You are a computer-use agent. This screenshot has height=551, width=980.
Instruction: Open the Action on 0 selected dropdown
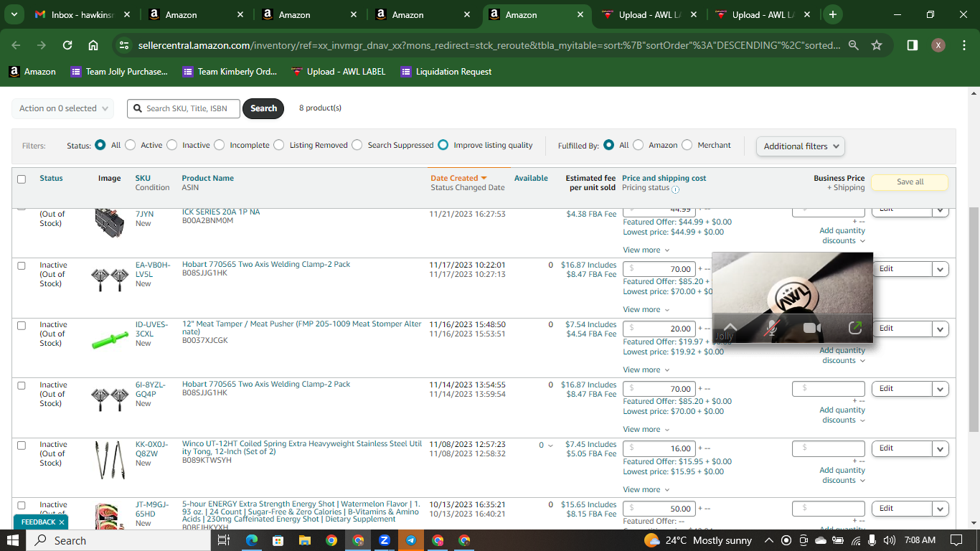point(62,108)
